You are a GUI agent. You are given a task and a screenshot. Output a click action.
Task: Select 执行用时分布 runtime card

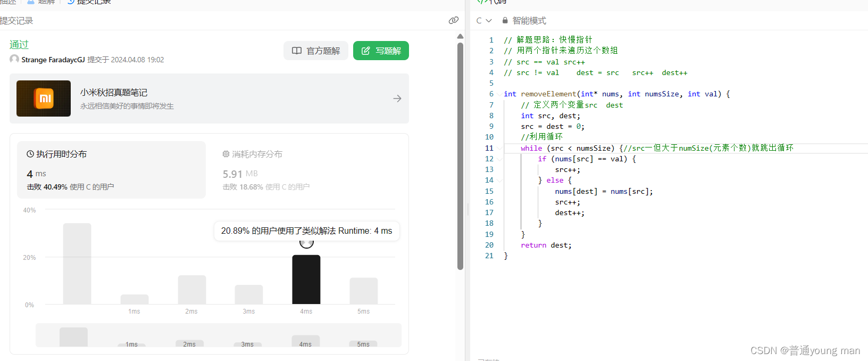pos(111,170)
